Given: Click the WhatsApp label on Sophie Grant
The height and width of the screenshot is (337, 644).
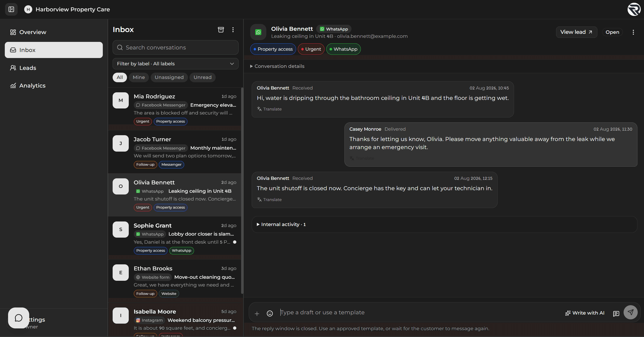Looking at the screenshot, I should [181, 250].
